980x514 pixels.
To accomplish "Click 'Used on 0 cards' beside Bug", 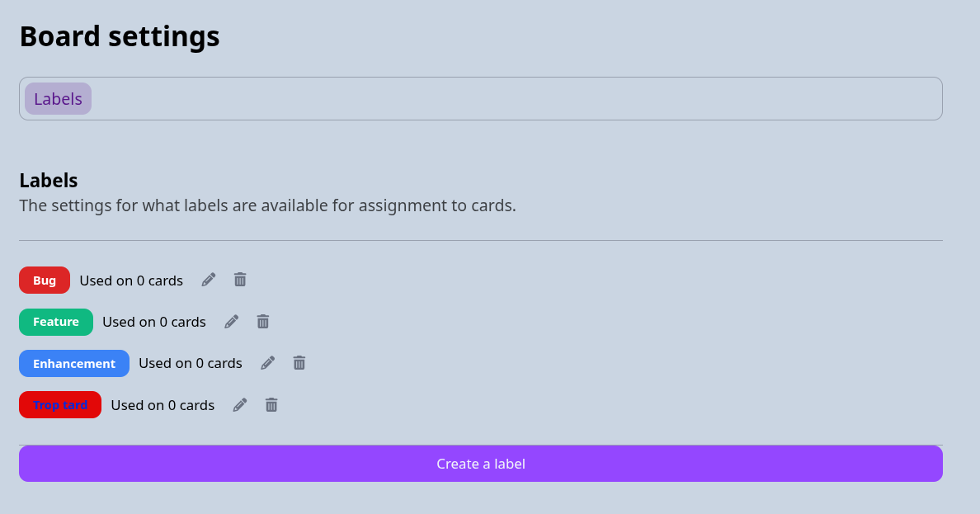I will click(131, 281).
